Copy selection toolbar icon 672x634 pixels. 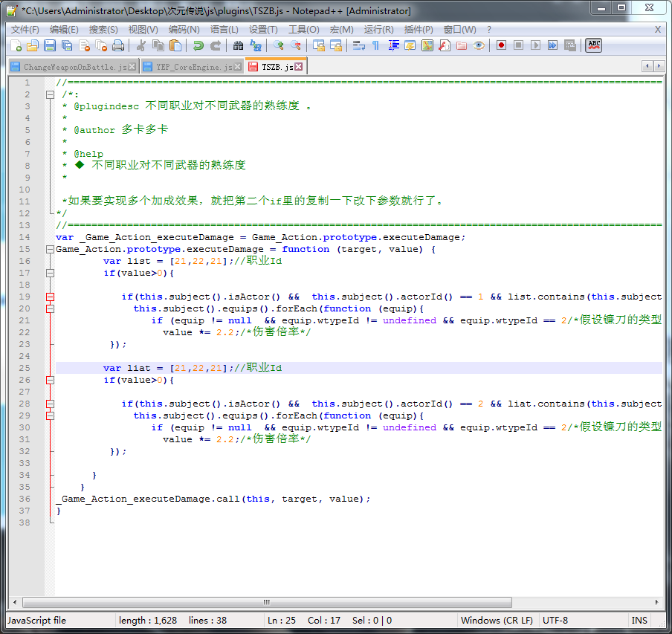pyautogui.click(x=158, y=45)
